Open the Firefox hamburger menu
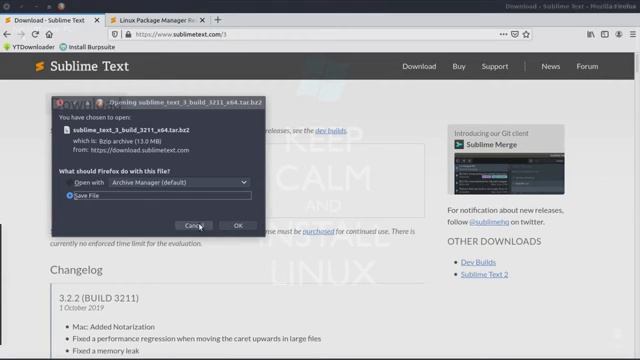 tap(633, 34)
